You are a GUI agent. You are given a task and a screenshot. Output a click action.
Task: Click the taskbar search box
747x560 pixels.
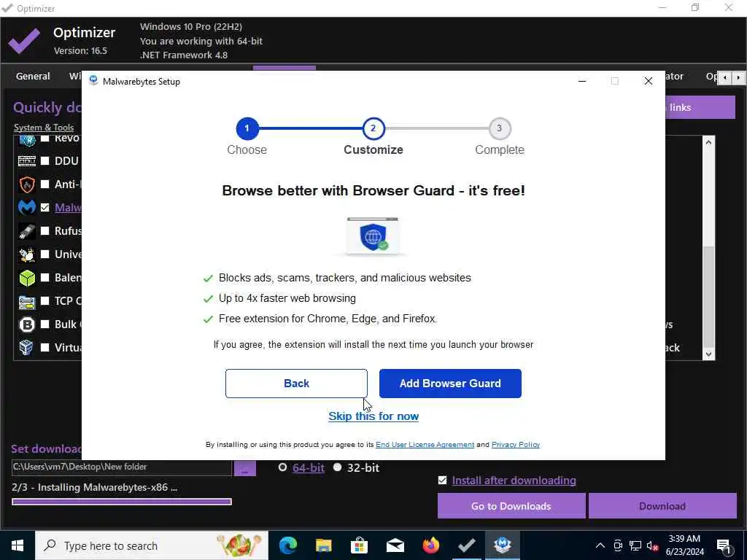[152, 545]
